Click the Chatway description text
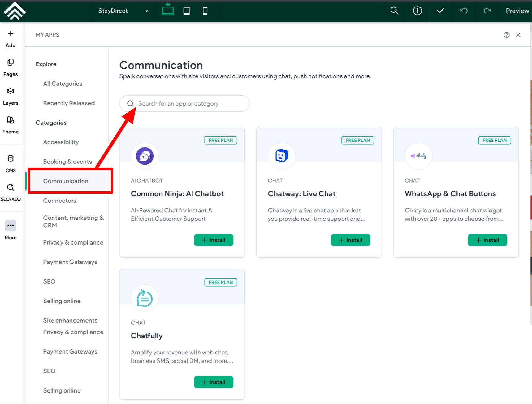Viewport: 532px width, 404px height. pyautogui.click(x=316, y=215)
